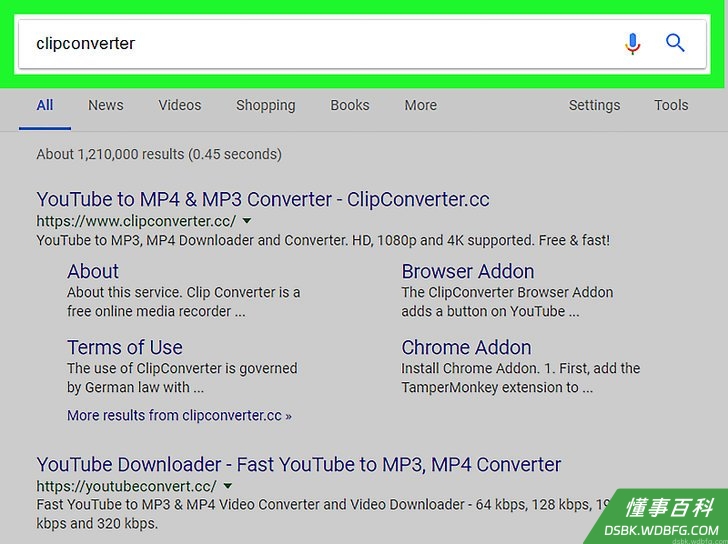Open YouTube Downloader Fast YouTube result
This screenshot has width=728, height=544.
pyautogui.click(x=299, y=465)
